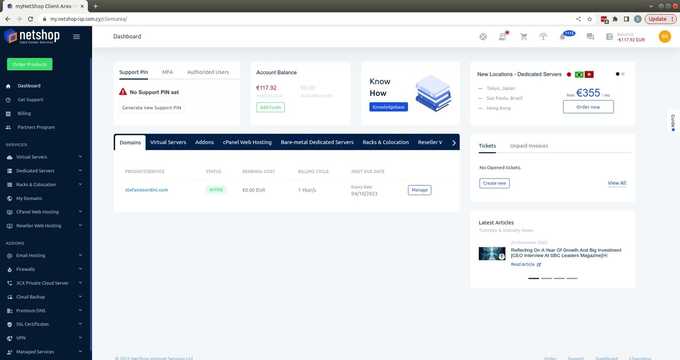Click the Virtual Servers cloud icon
The height and width of the screenshot is (360, 680).
[x=10, y=157]
